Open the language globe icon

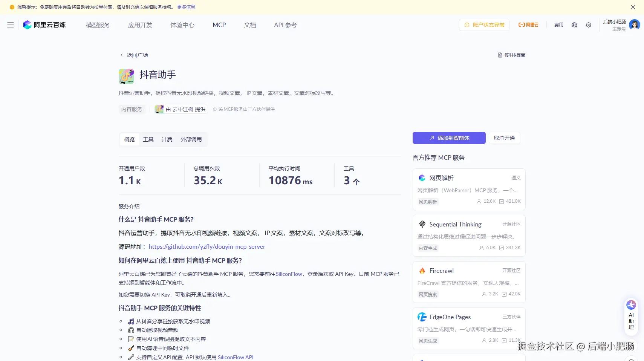[574, 25]
